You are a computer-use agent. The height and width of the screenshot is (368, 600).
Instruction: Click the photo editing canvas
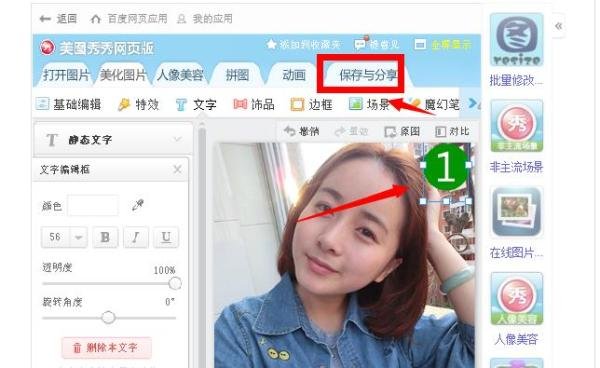344,256
